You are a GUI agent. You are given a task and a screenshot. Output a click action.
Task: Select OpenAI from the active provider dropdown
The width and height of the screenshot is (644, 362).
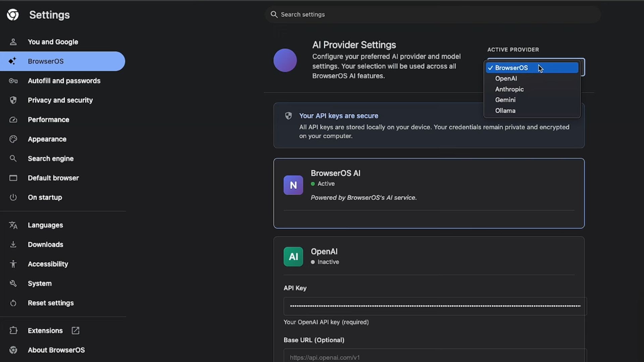pyautogui.click(x=506, y=78)
